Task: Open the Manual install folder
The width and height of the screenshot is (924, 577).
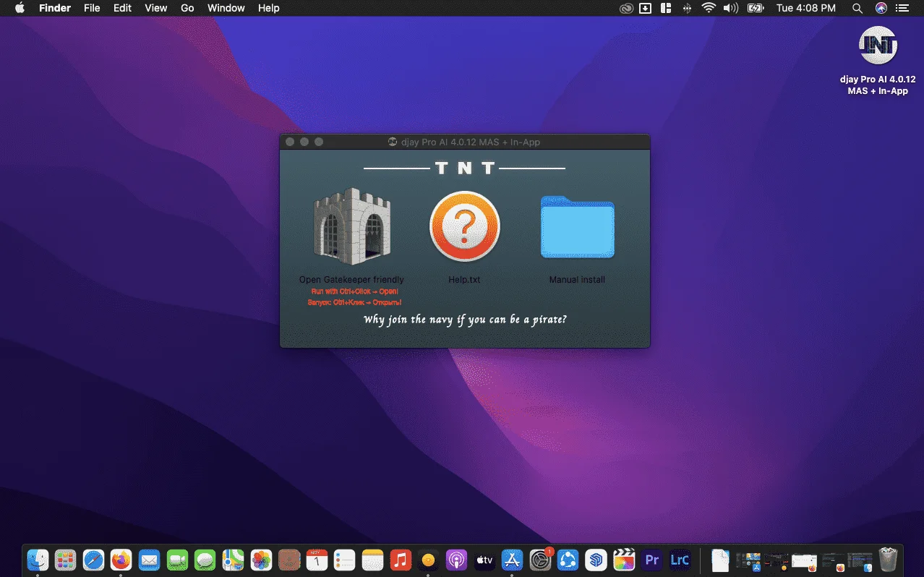Action: [x=577, y=226]
